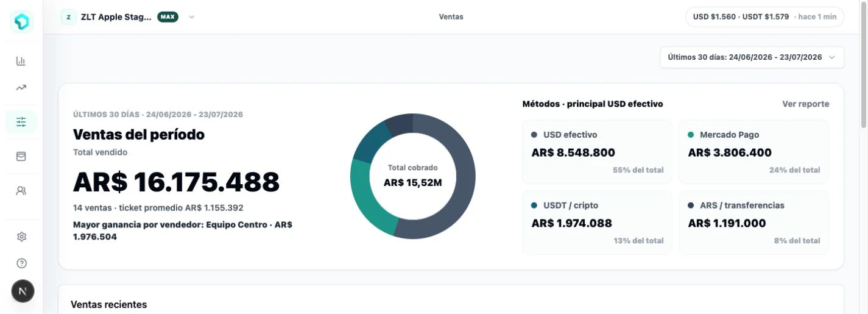Expand the ZLT Apple workspace chevron
Image resolution: width=868 pixels, height=314 pixels.
191,17
